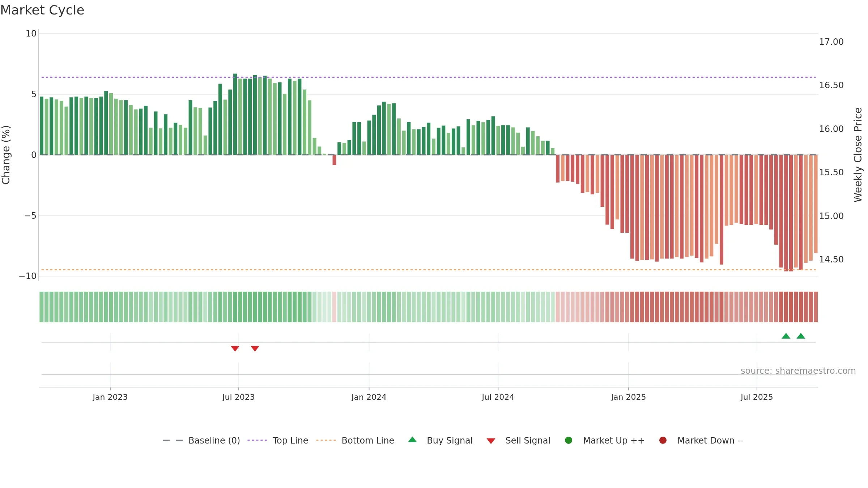Select the first sell signal marker in Jul 2023
Image resolution: width=868 pixels, height=488 pixels.
tap(235, 348)
